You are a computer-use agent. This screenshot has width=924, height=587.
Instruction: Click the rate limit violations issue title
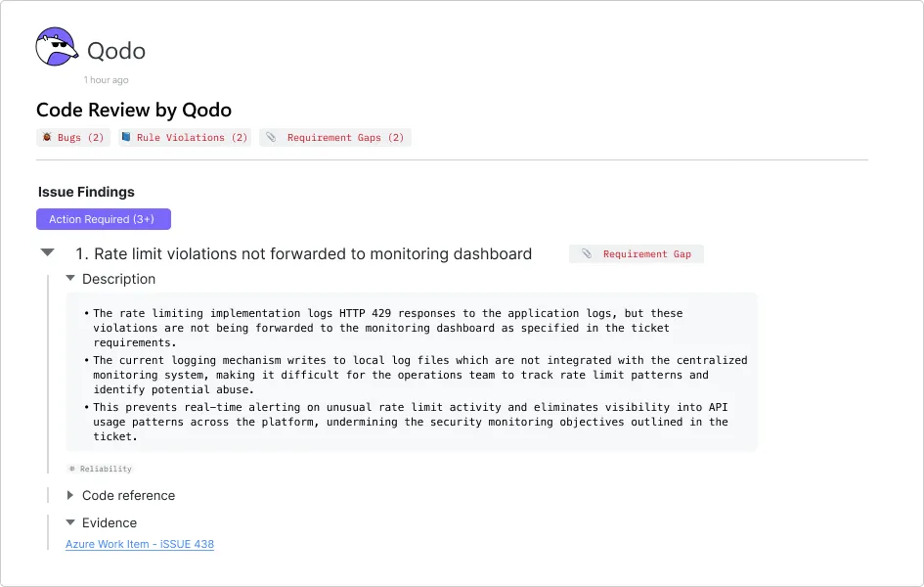313,254
